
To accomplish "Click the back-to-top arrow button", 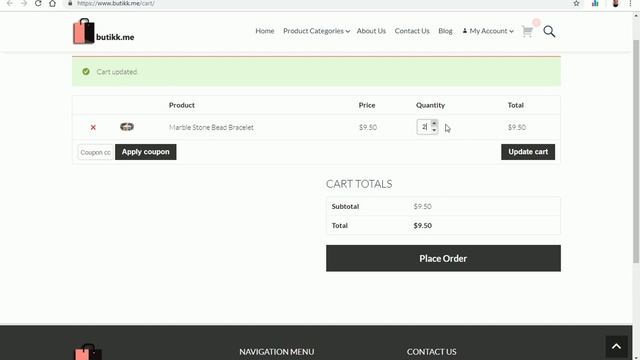I will pyautogui.click(x=616, y=347).
